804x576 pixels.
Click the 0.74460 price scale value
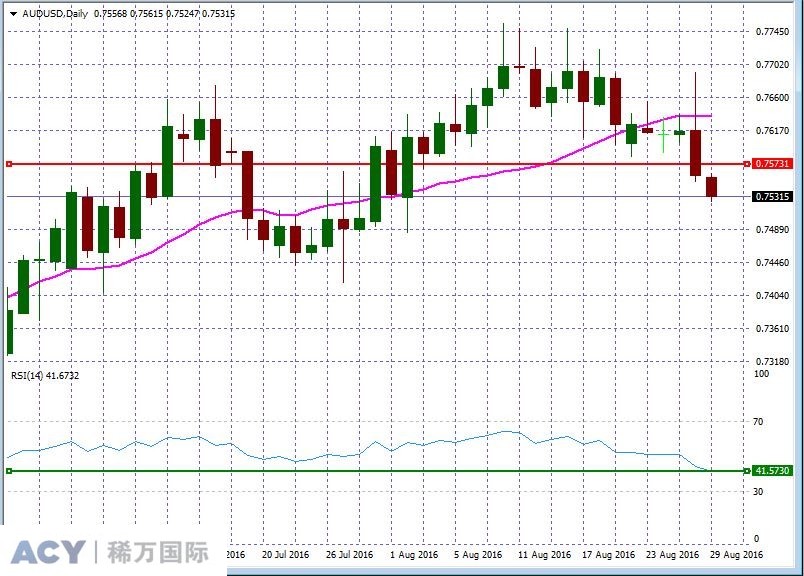point(772,263)
